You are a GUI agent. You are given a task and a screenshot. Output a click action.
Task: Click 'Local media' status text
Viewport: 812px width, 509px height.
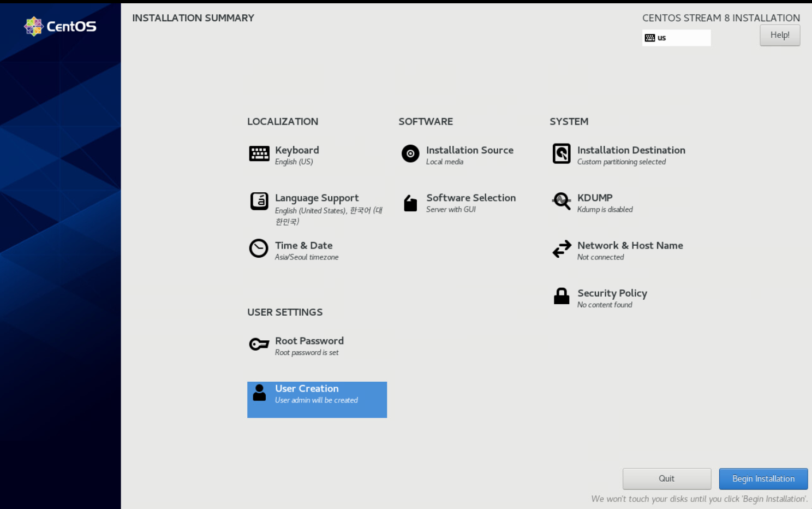click(x=445, y=162)
